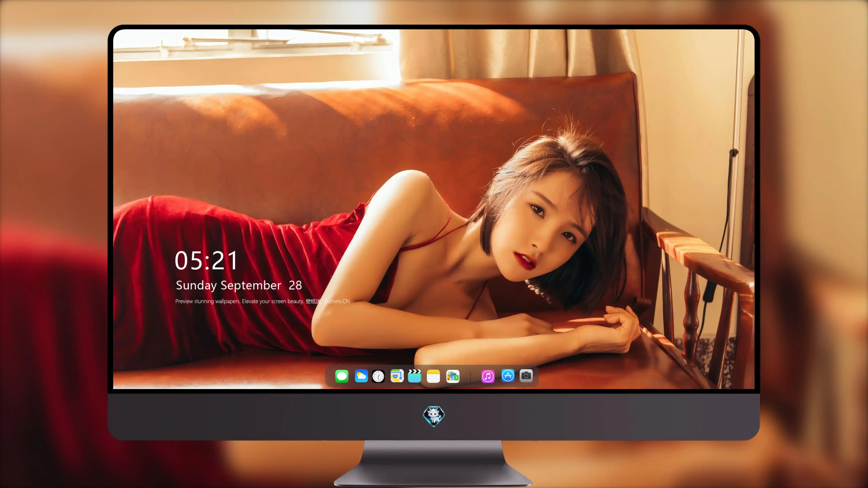
Task: Click the dragon mascot logo below the screen
Action: pyautogui.click(x=434, y=416)
